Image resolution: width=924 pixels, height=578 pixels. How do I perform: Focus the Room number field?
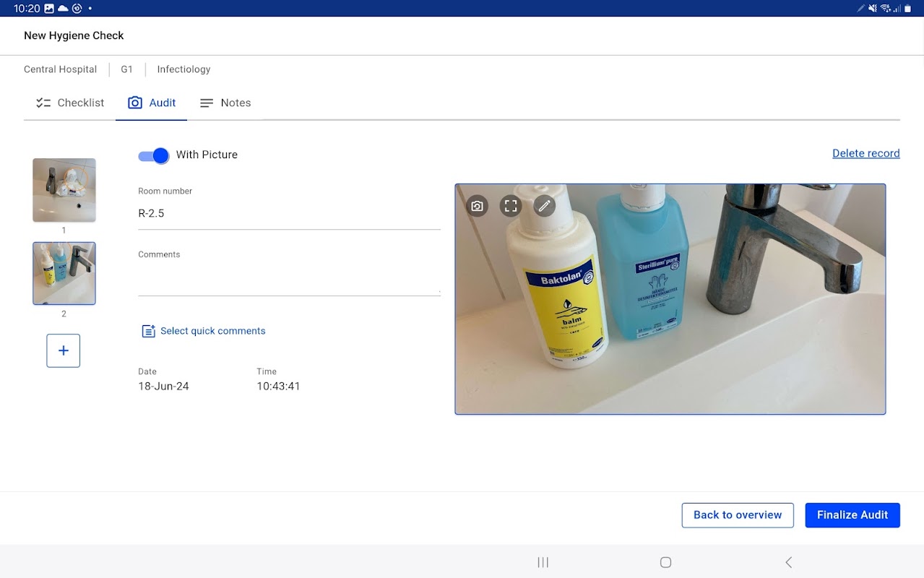289,213
